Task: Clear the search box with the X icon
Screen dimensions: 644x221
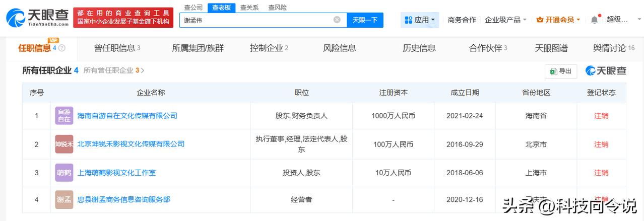Action: pos(337,20)
